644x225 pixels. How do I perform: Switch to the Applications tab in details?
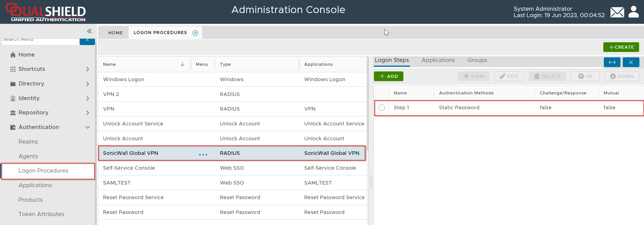click(x=438, y=60)
